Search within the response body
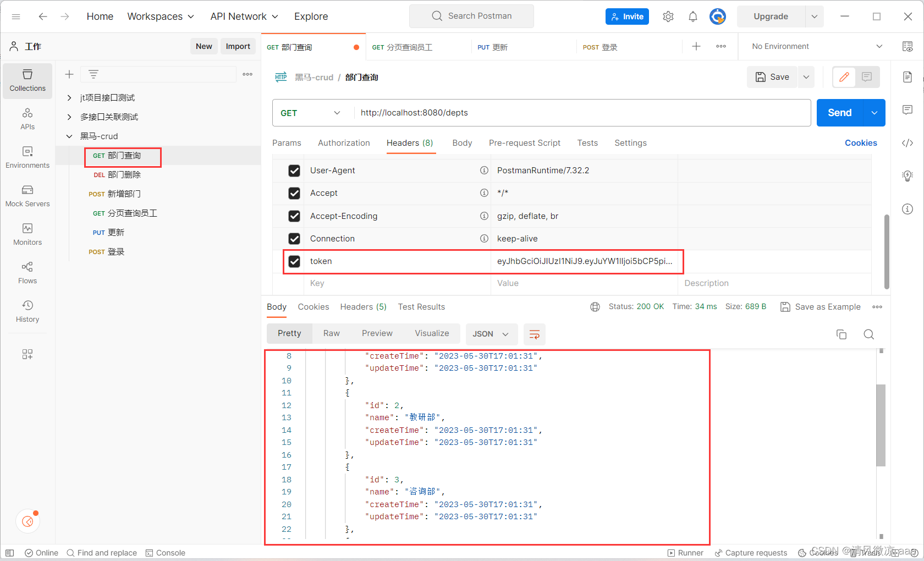The width and height of the screenshot is (924, 561). tap(869, 334)
